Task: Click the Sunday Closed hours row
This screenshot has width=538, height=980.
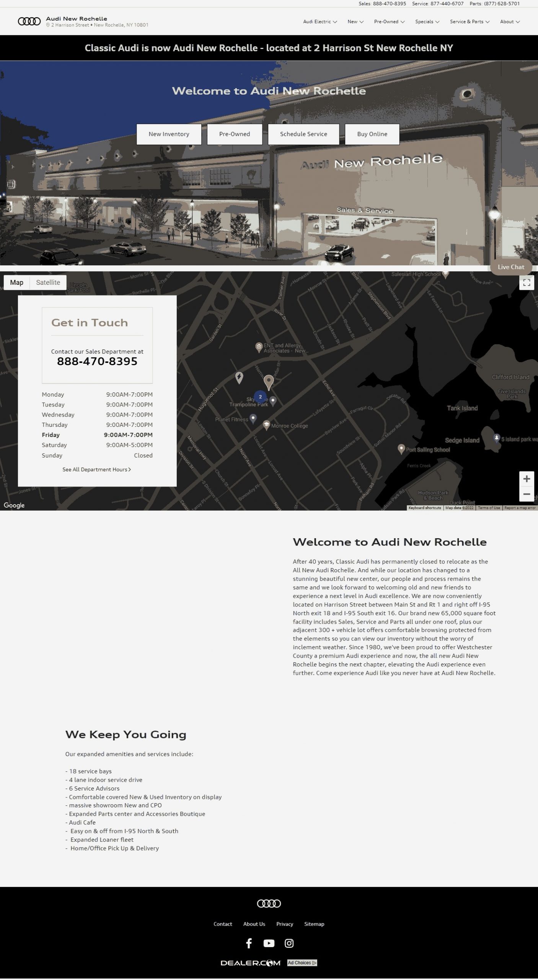Action: click(97, 456)
